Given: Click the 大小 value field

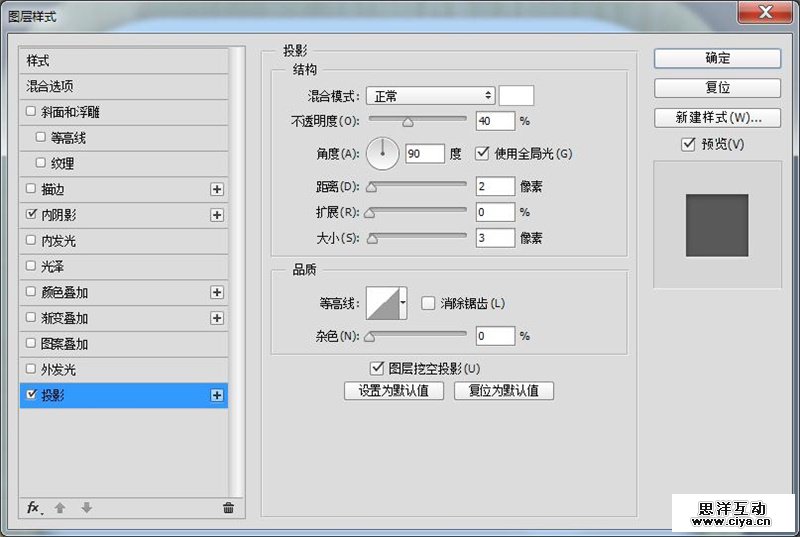Looking at the screenshot, I should (495, 238).
